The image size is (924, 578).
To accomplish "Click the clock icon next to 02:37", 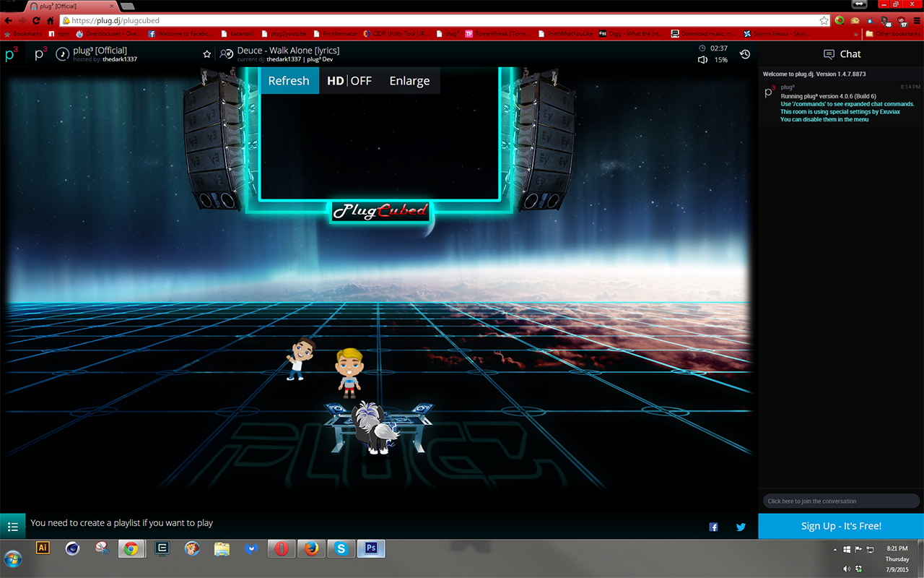I will (x=702, y=48).
